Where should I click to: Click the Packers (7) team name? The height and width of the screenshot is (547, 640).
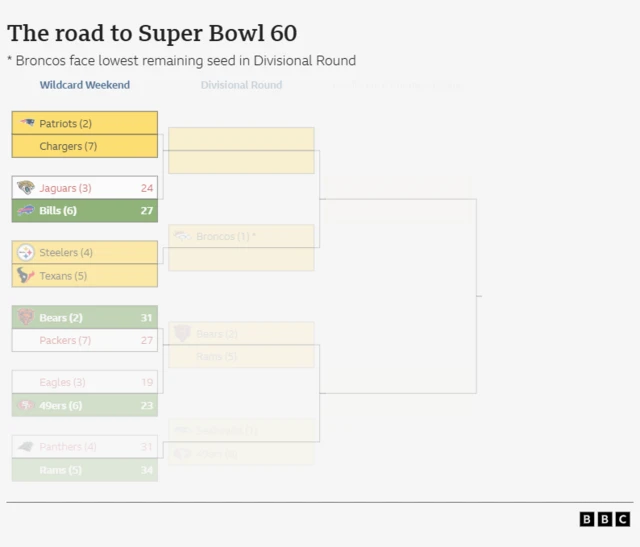pyautogui.click(x=65, y=340)
